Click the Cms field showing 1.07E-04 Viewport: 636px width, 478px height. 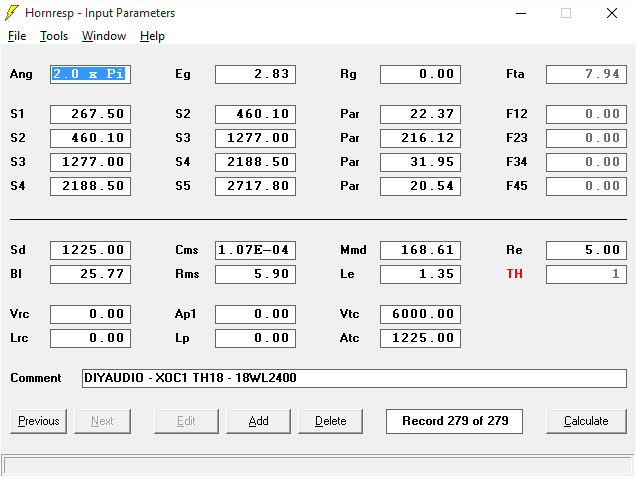[255, 250]
